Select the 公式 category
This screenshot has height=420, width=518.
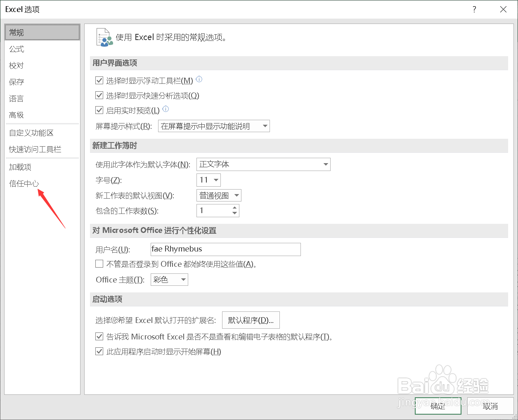pyautogui.click(x=42, y=49)
